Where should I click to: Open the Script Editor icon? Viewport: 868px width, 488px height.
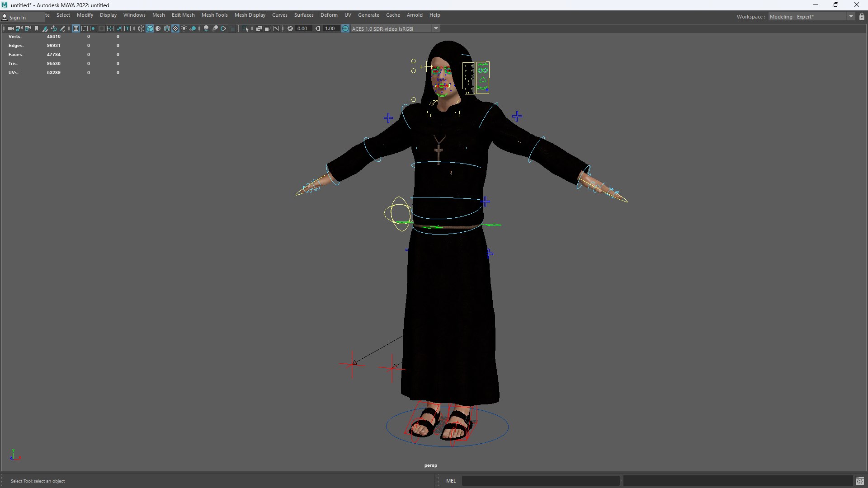[x=859, y=481]
